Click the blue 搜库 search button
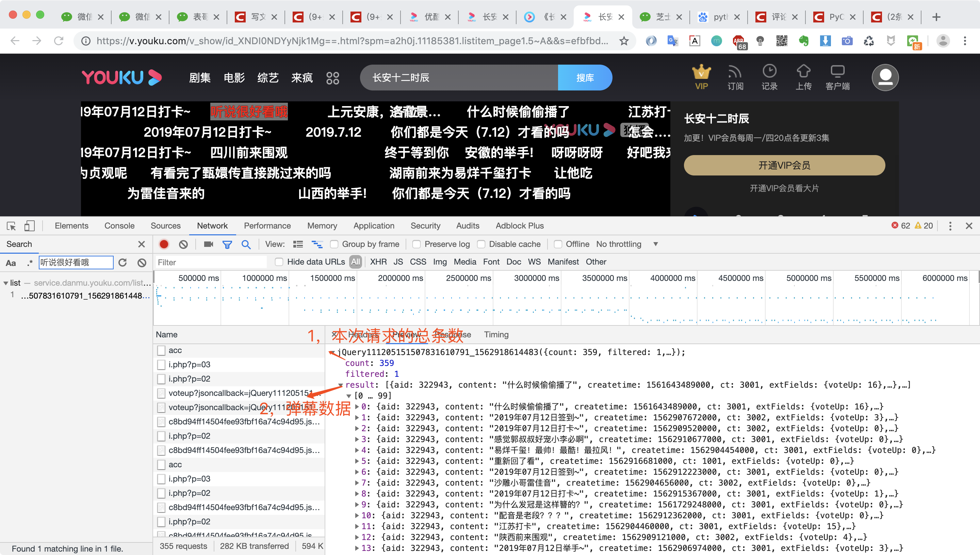This screenshot has width=980, height=555. point(585,78)
